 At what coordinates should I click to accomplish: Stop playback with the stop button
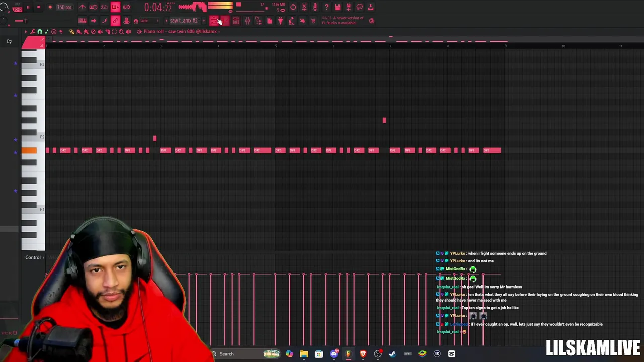tap(38, 7)
